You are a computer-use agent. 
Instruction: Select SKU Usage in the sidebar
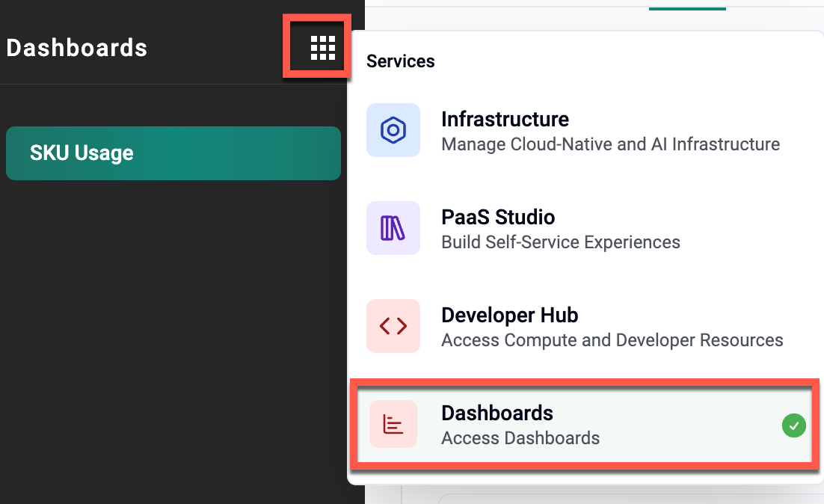pos(173,153)
